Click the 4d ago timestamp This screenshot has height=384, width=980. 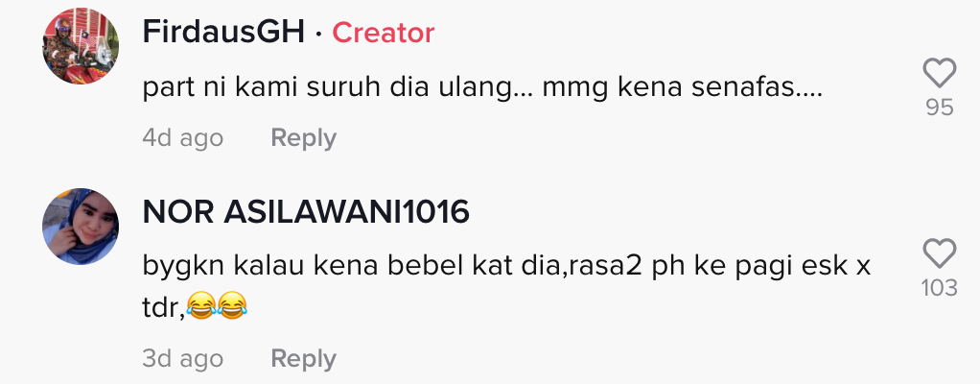(x=182, y=137)
